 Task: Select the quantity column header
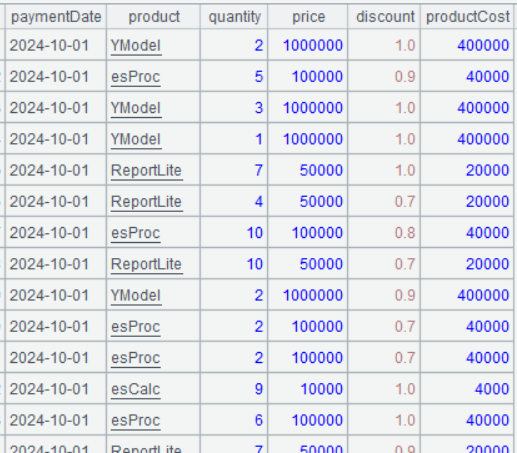(x=234, y=16)
